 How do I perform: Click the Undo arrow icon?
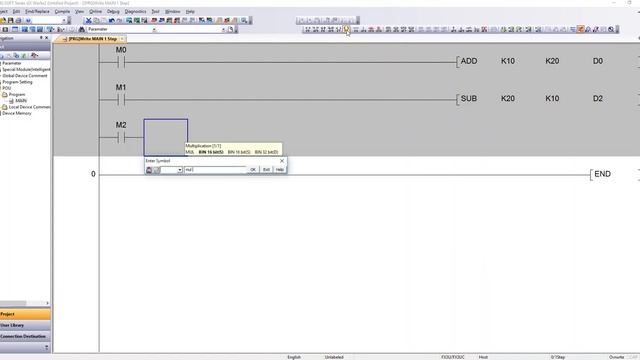pos(111,20)
